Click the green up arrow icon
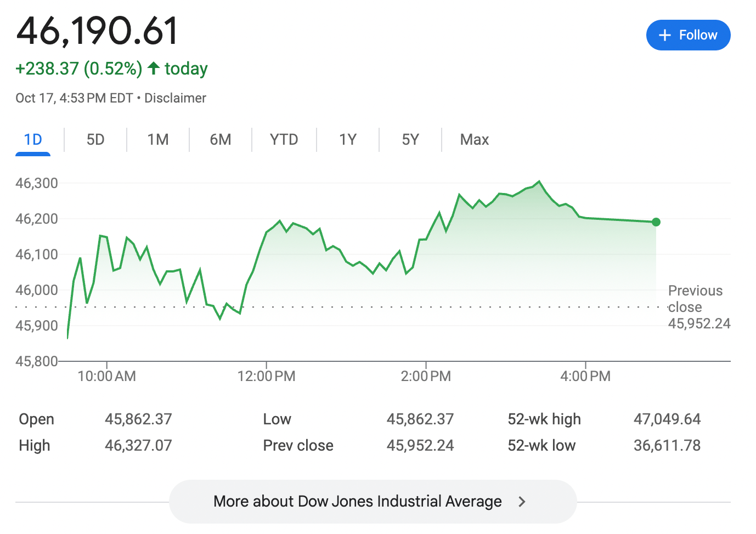 point(154,69)
